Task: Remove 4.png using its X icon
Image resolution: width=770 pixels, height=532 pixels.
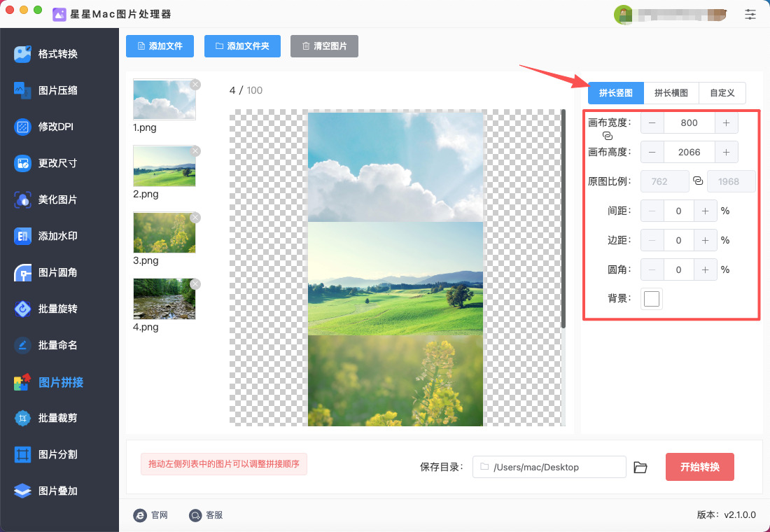Action: click(x=195, y=284)
